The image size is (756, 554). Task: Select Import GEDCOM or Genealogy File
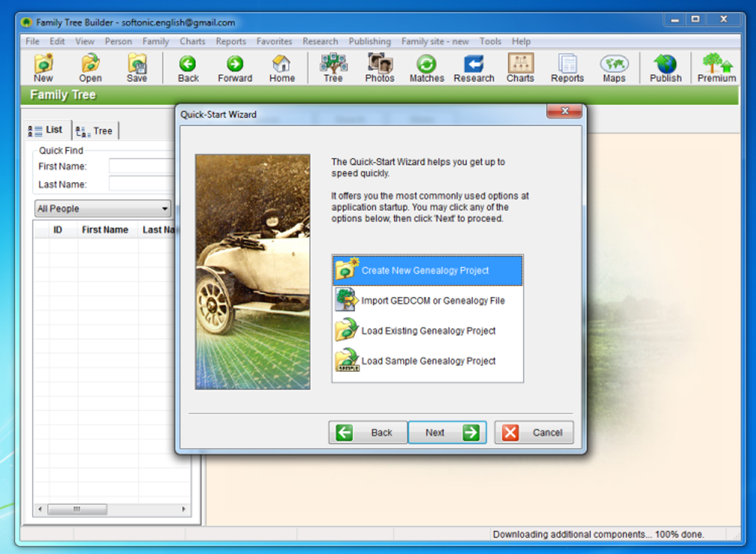tap(427, 301)
